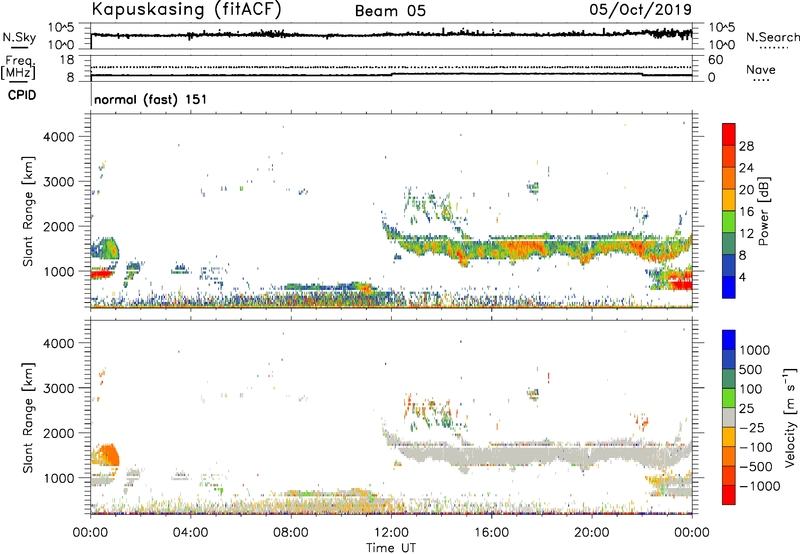Click the "normal (fast) 151" mode text
Screen dimensions: 800x554
[x=151, y=99]
